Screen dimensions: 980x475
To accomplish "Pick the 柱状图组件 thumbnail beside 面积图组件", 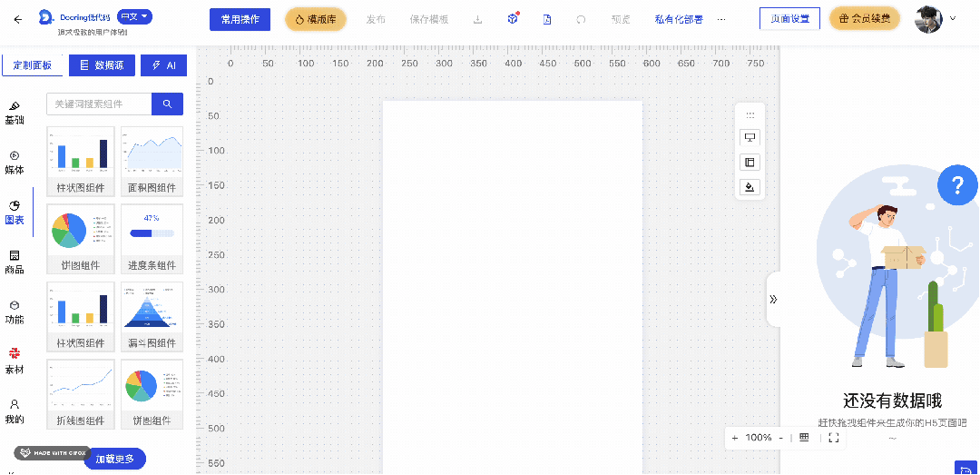I will click(x=81, y=162).
